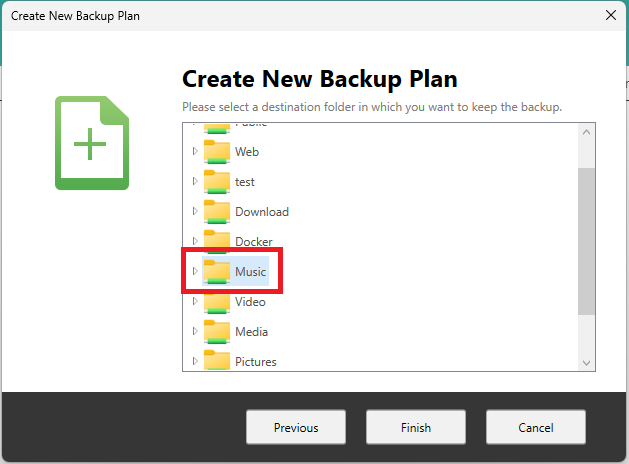Click the test folder icon

217,182
